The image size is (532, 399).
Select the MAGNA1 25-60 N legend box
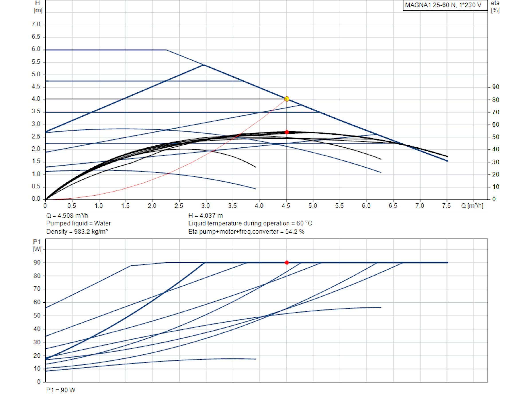(445, 5)
